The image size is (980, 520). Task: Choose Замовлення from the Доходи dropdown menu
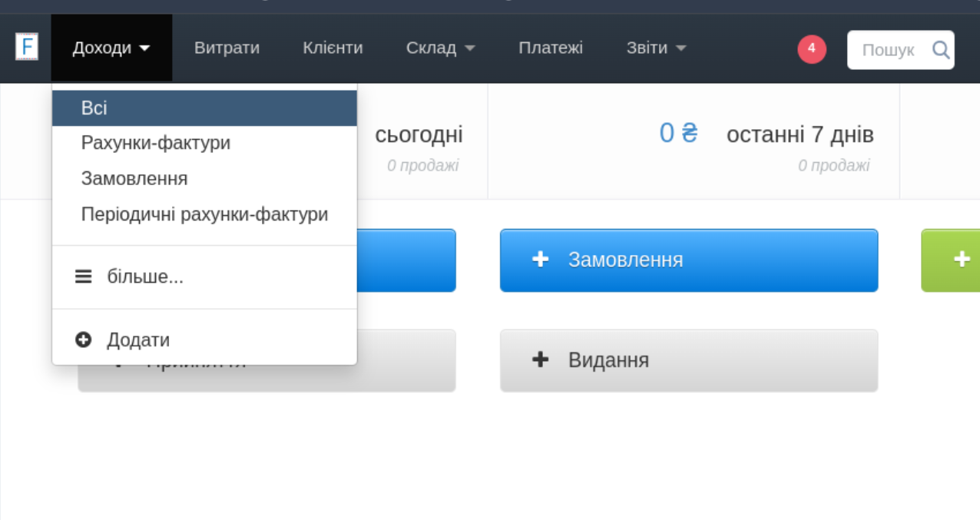(204, 179)
